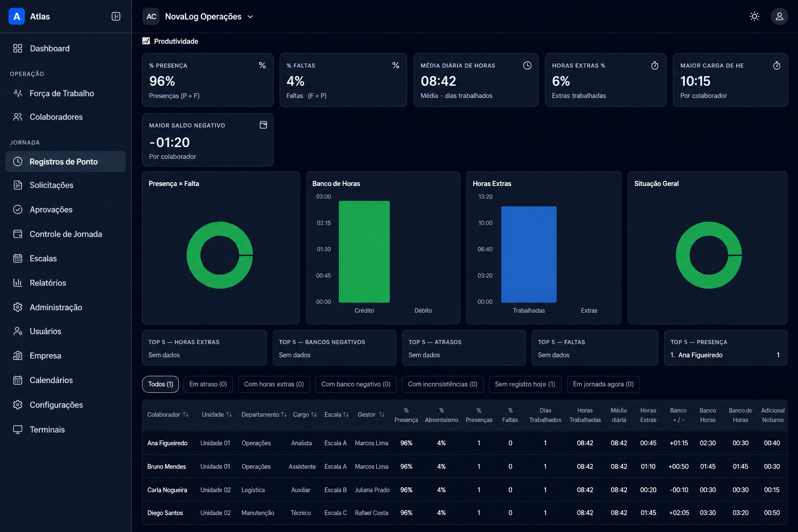The image size is (798, 532).
Task: Click the wallet icon on Maior Saldo Negativo
Action: 263,125
